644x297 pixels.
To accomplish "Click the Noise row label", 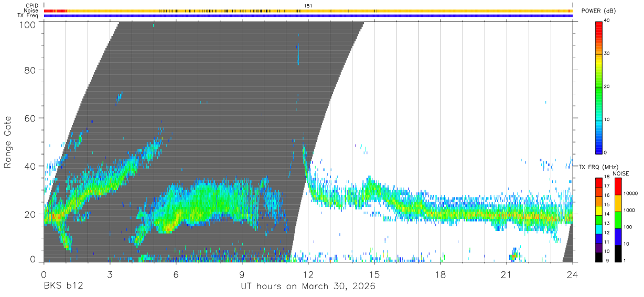I will 31,10.
